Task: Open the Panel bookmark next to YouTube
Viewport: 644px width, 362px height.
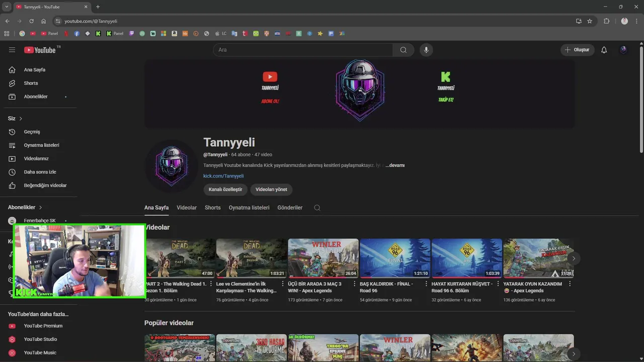Action: tap(49, 34)
